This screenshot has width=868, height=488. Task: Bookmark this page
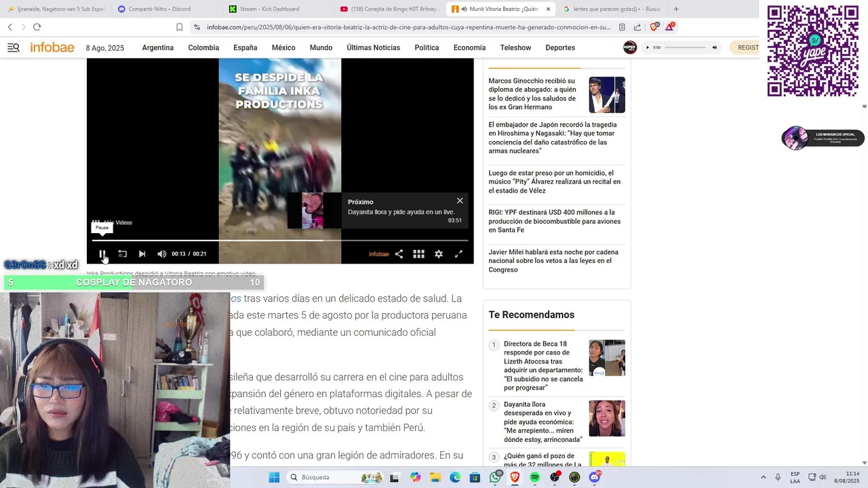179,27
